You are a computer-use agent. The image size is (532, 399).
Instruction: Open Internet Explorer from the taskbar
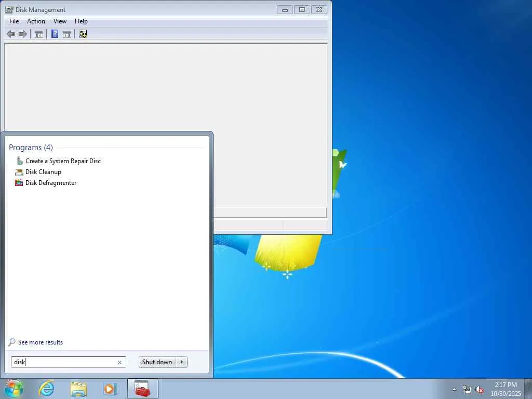(46, 389)
